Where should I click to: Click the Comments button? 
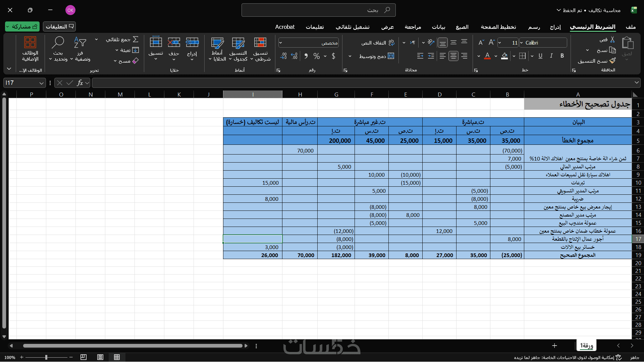click(x=59, y=26)
